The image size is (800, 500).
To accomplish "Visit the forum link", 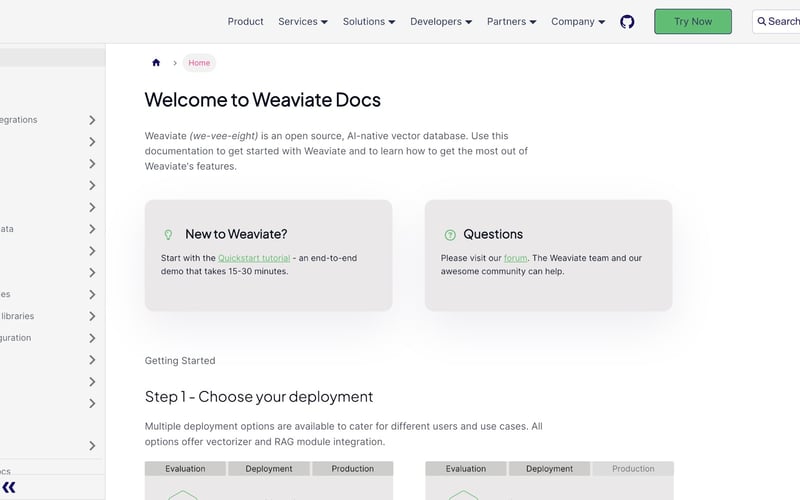I will pyautogui.click(x=515, y=258).
